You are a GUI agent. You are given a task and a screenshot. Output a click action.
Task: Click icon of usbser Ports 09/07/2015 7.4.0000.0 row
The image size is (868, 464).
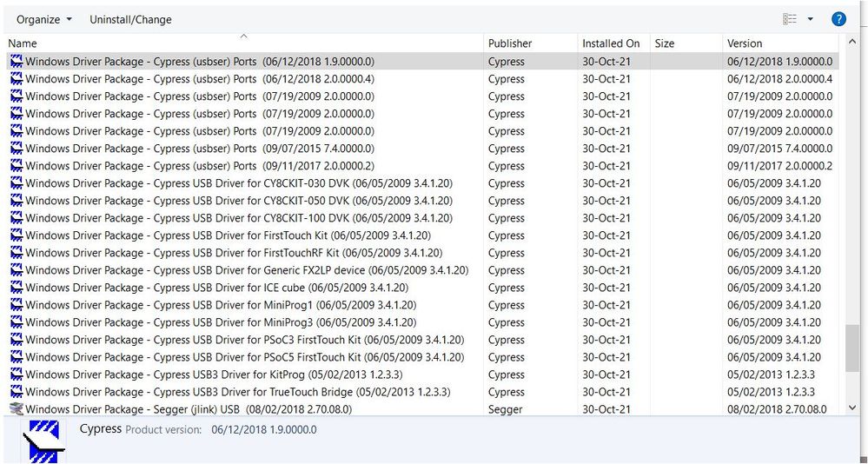pyautogui.click(x=17, y=149)
